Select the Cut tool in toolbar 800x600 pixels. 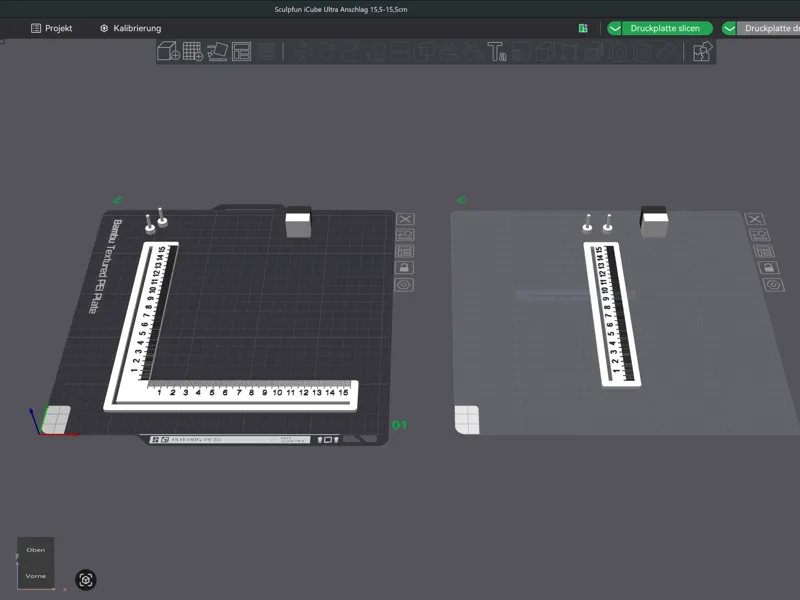(x=399, y=52)
